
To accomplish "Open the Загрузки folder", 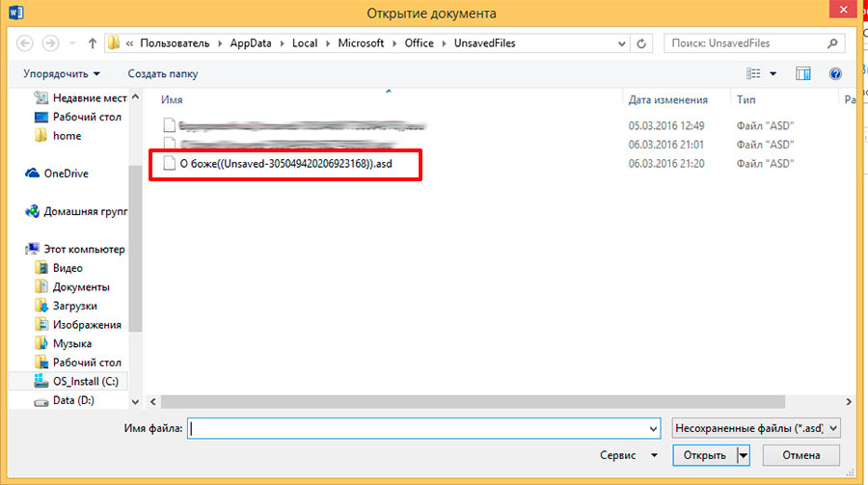I will (x=66, y=306).
